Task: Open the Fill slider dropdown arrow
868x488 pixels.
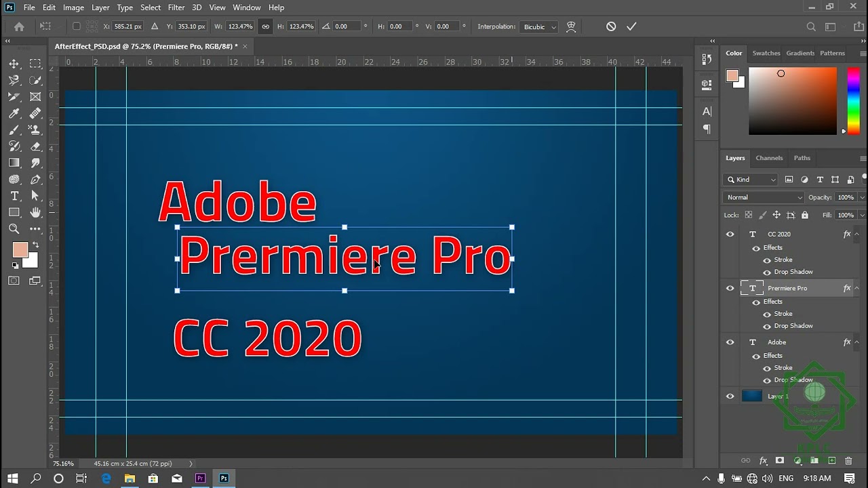Action: tap(861, 215)
